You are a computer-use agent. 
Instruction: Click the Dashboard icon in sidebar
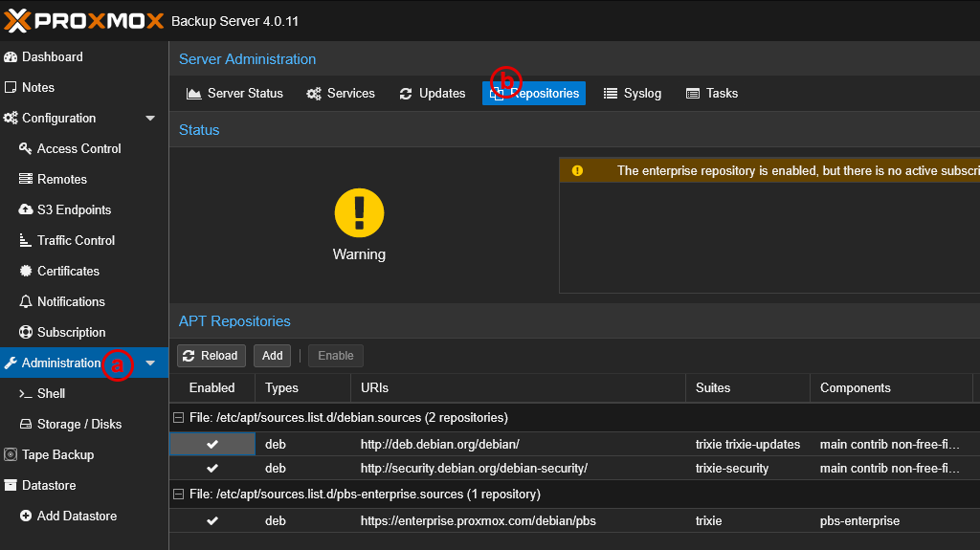click(x=11, y=57)
